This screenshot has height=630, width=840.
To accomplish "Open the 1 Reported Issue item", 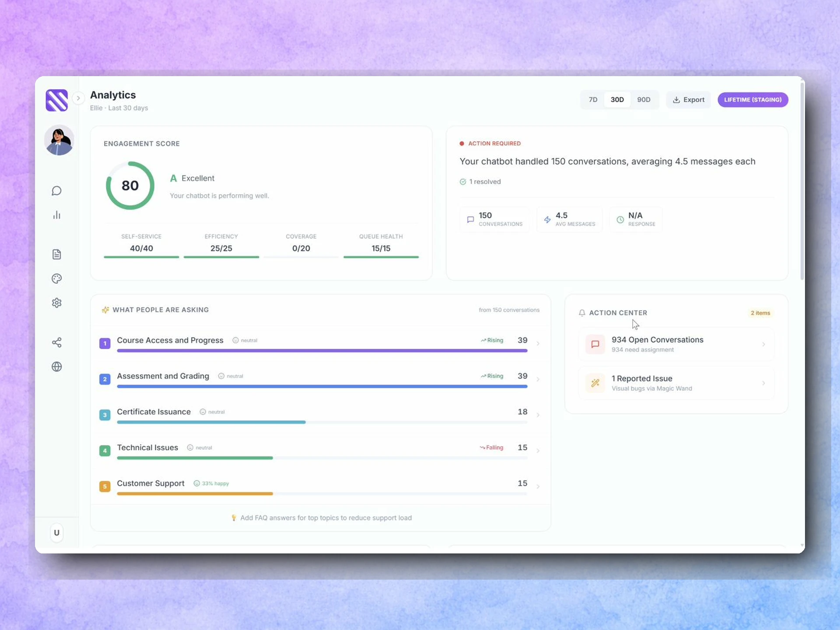I will point(676,383).
